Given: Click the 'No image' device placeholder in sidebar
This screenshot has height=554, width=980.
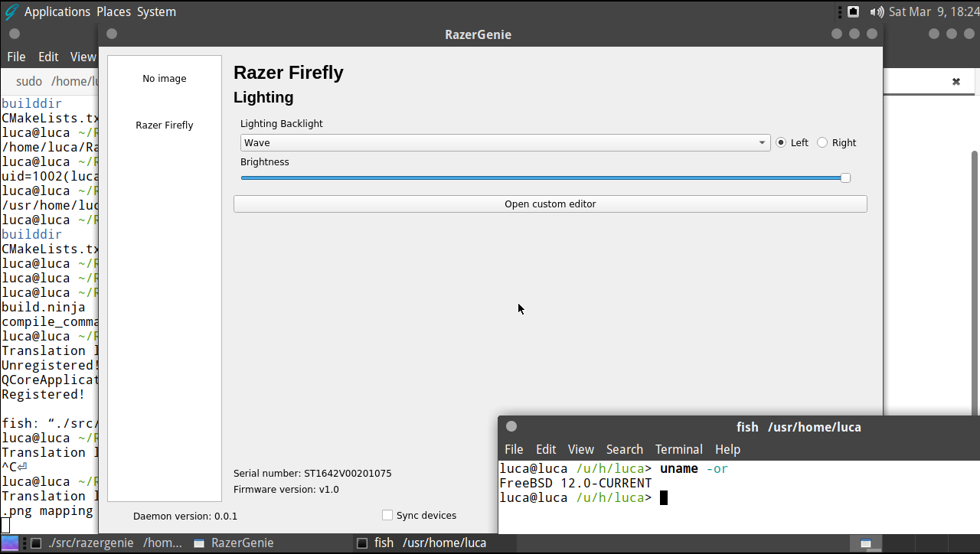Looking at the screenshot, I should [163, 78].
